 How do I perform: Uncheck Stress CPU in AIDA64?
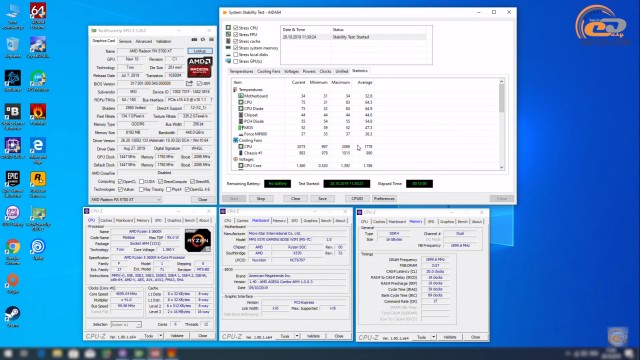[236, 28]
